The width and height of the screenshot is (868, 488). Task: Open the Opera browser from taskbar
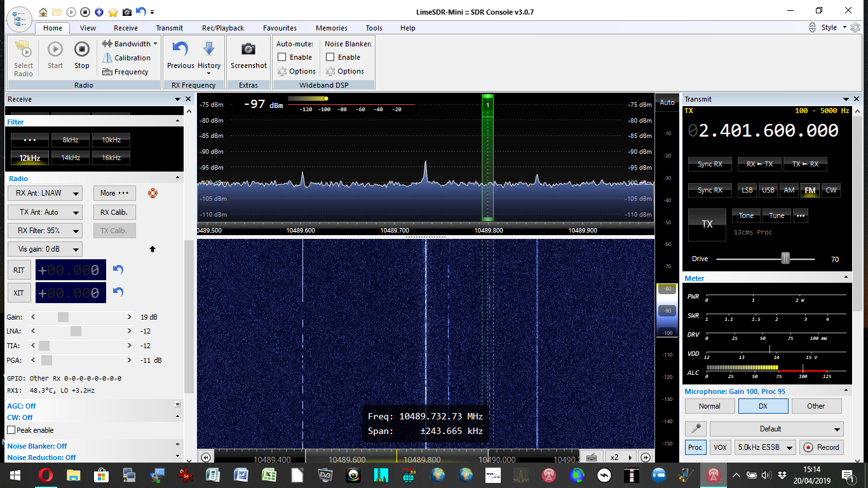point(45,475)
